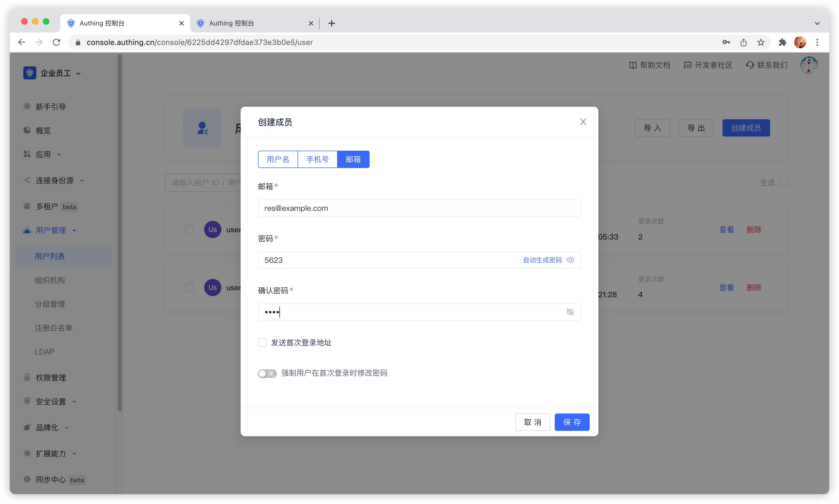Click the browser reload icon
The height and width of the screenshot is (504, 839).
[x=57, y=42]
